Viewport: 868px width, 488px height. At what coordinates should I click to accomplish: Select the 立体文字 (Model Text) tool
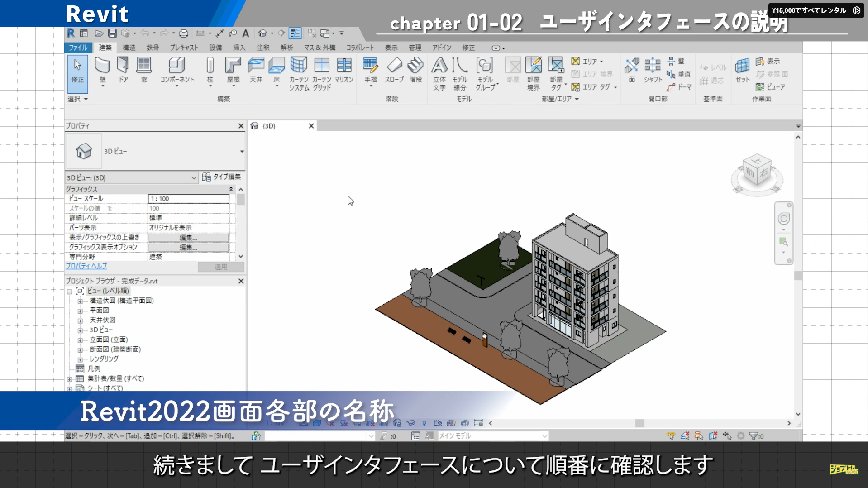pyautogui.click(x=439, y=74)
